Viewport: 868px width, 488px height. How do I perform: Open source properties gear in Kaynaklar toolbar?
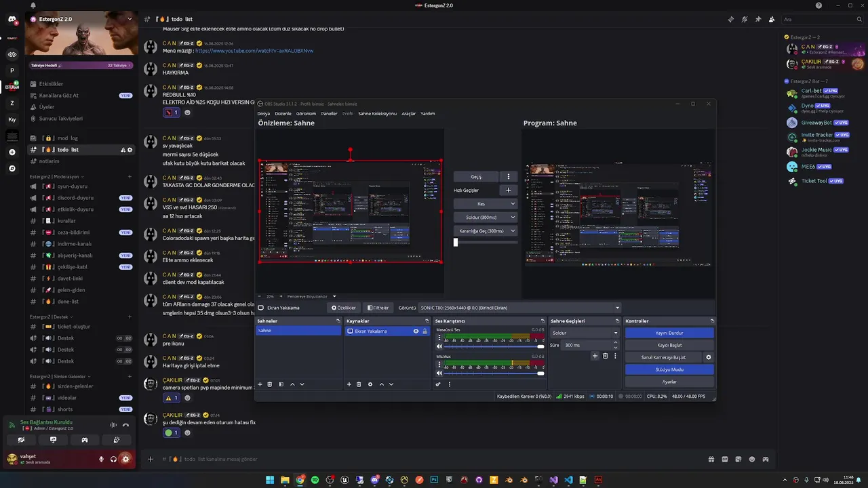370,384
